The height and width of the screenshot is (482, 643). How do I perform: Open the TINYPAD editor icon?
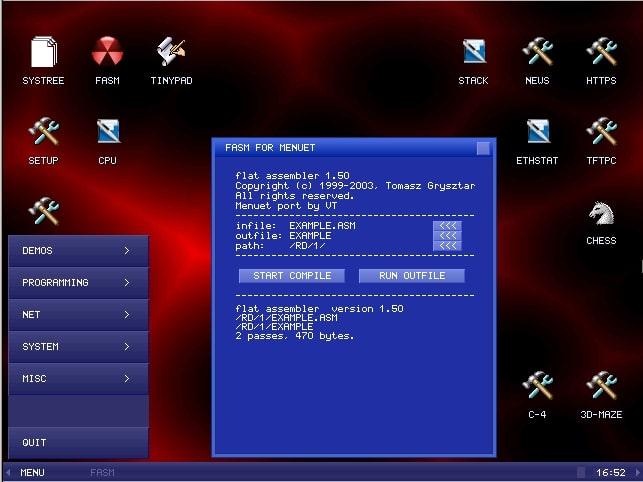coord(171,53)
